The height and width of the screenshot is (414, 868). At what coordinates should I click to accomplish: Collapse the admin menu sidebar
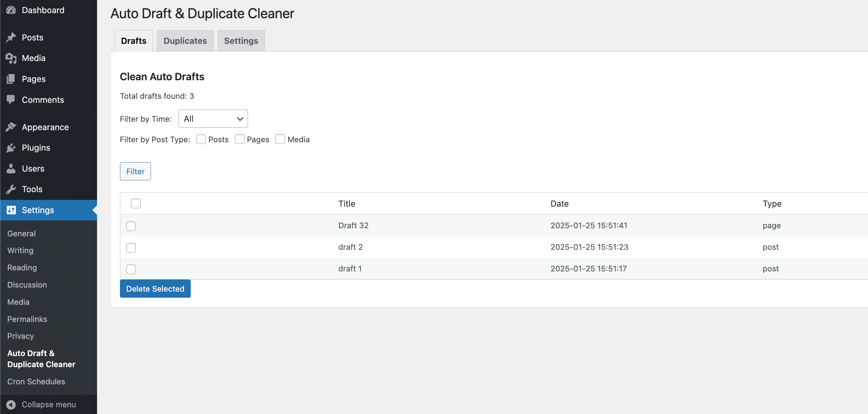[41, 404]
